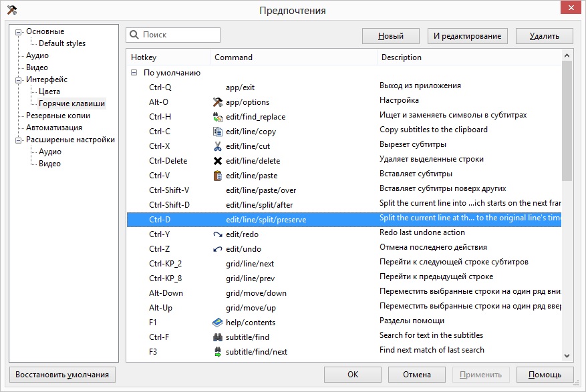
Task: Click the edit/line/copy document icon
Action: point(217,132)
